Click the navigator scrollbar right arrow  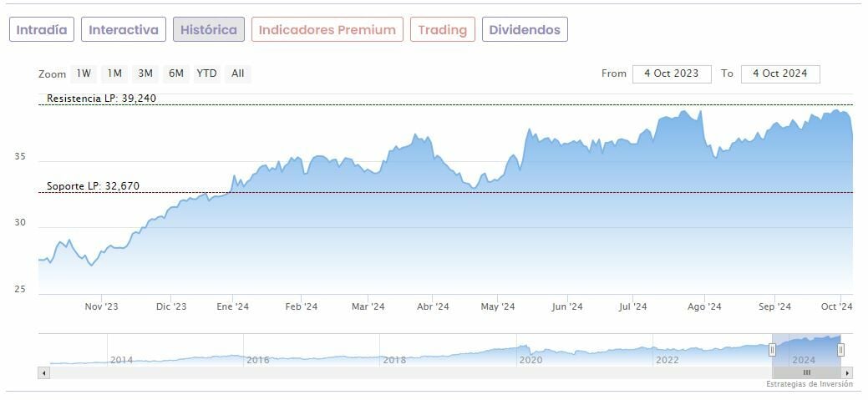(x=847, y=372)
